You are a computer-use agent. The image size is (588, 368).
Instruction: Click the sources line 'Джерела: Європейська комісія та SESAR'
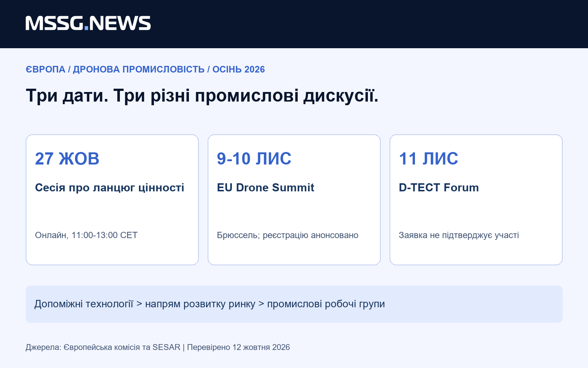(x=103, y=347)
